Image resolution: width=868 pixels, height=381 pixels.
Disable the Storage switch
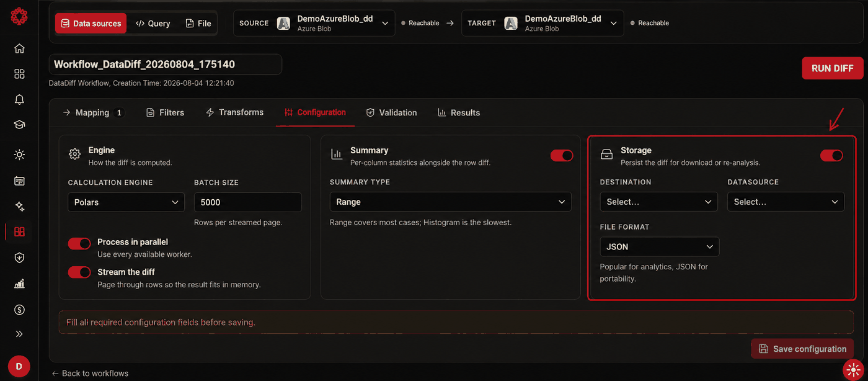click(831, 155)
